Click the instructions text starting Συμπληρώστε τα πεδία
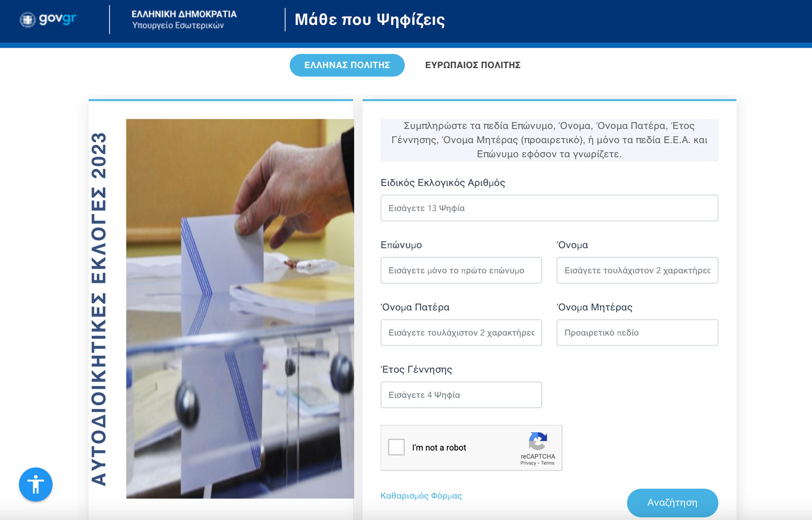Image resolution: width=812 pixels, height=520 pixels. coord(549,140)
